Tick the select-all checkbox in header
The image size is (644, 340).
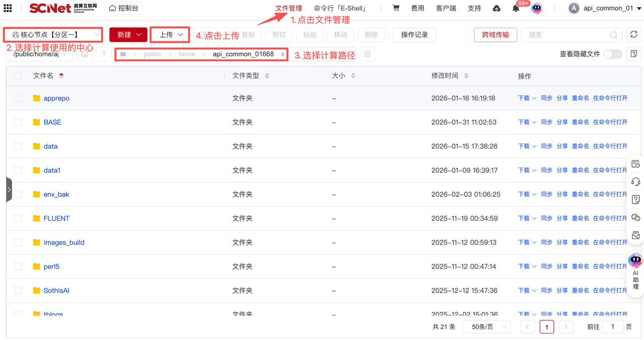point(18,76)
